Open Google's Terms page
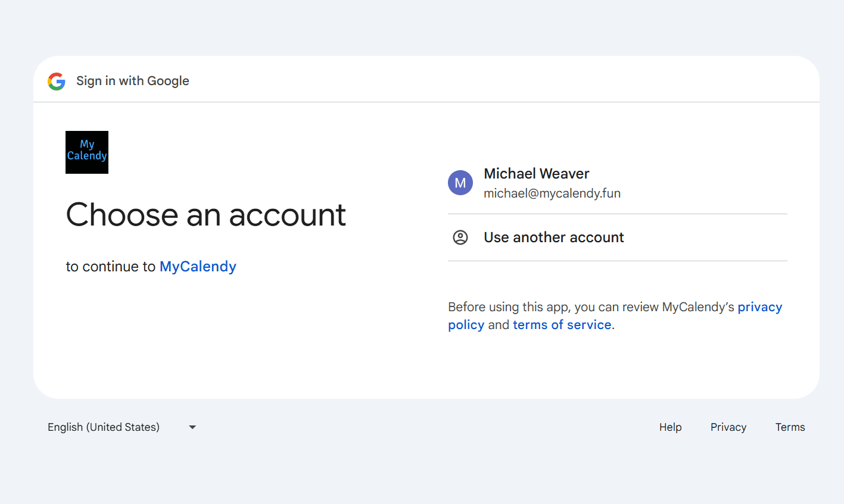This screenshot has width=844, height=504. 790,427
